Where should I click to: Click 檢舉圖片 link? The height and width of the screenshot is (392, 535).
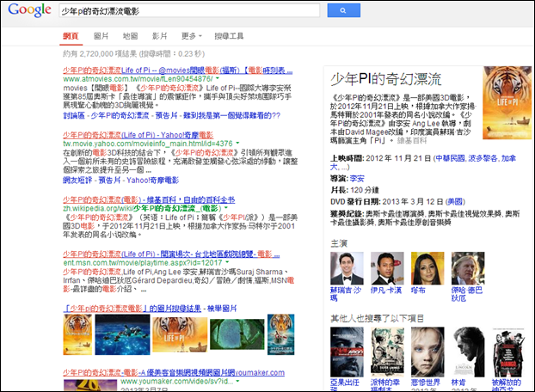pos(222,309)
